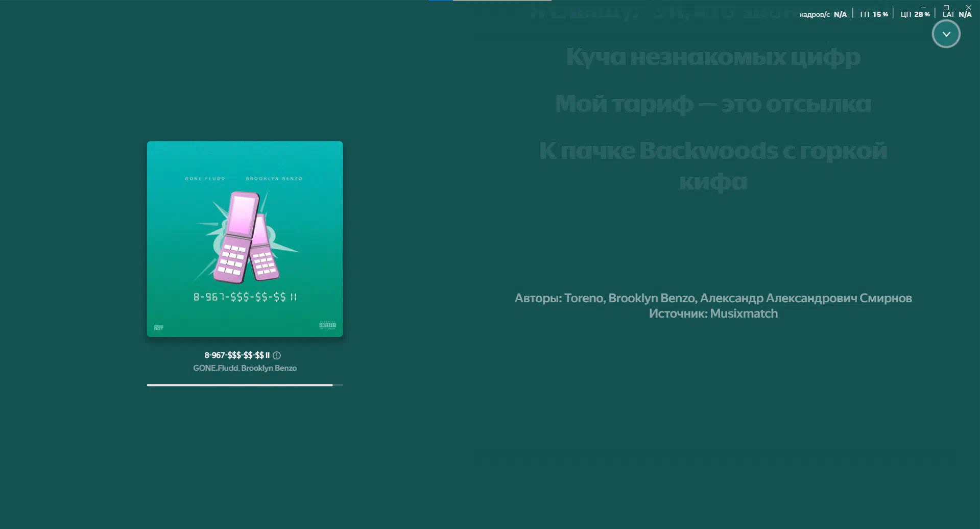Image resolution: width=980 pixels, height=529 pixels.
Task: Click the ГП 15% overlay stat
Action: click(874, 14)
